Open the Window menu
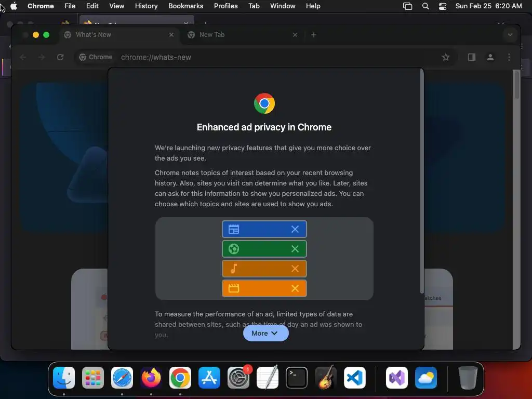The height and width of the screenshot is (399, 532). (283, 6)
